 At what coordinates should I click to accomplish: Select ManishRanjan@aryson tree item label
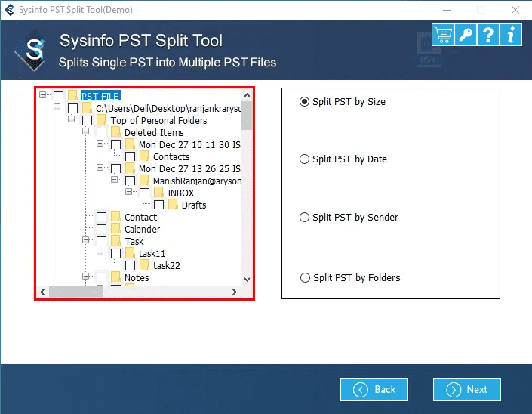197,181
